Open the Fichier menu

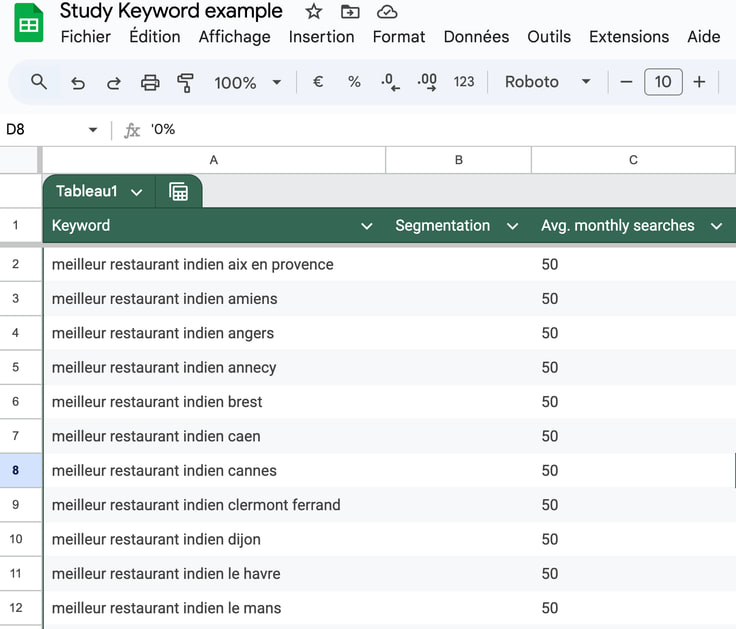86,37
